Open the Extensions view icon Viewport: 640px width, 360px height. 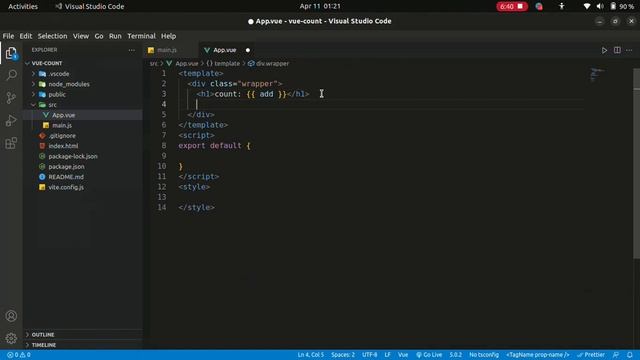pyautogui.click(x=11, y=143)
